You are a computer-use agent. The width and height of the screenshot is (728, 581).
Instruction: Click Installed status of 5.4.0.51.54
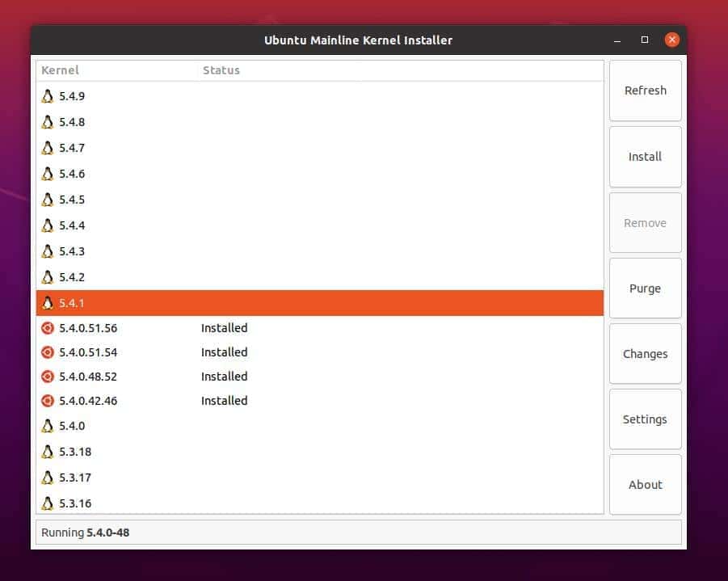(225, 352)
